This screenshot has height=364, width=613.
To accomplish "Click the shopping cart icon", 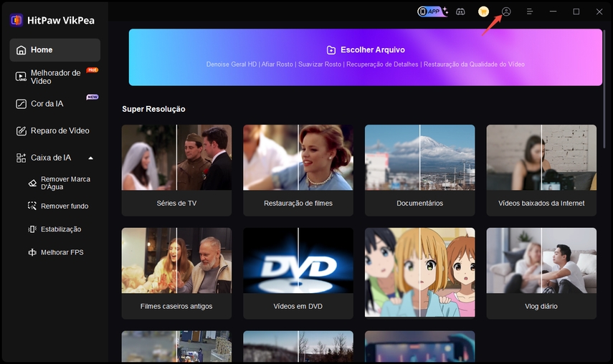I will tap(484, 11).
